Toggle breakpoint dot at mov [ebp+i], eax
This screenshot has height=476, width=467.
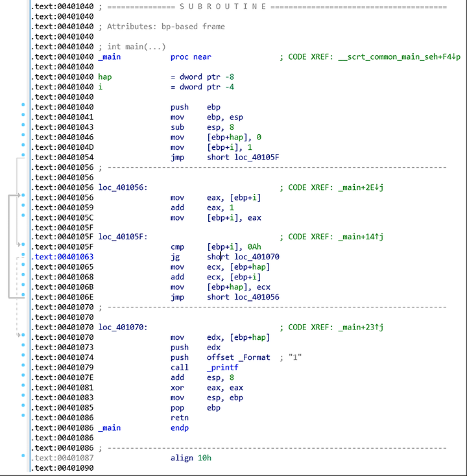(23, 215)
